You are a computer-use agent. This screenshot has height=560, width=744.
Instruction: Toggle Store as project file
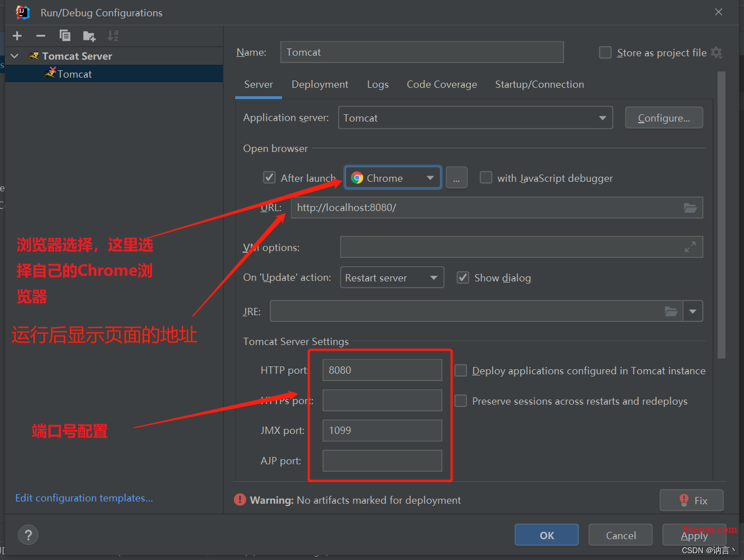tap(605, 52)
